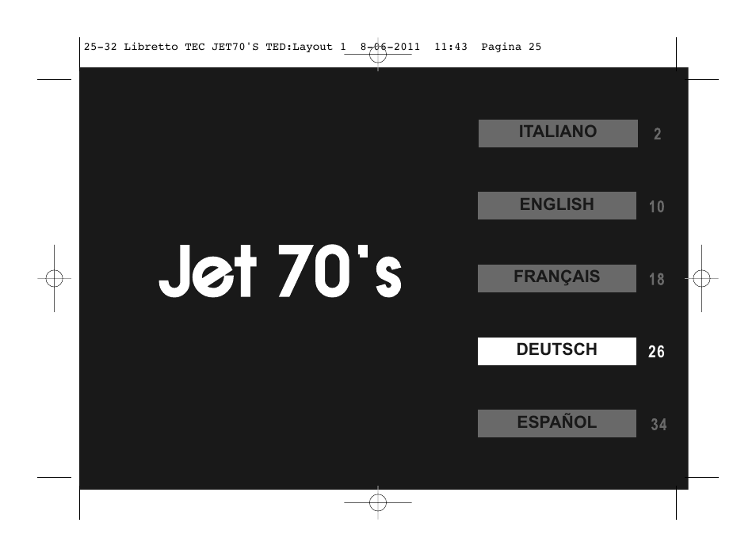Click page number 26 next to DEUTSCH
The height and width of the screenshot is (557, 756).
pyautogui.click(x=657, y=352)
